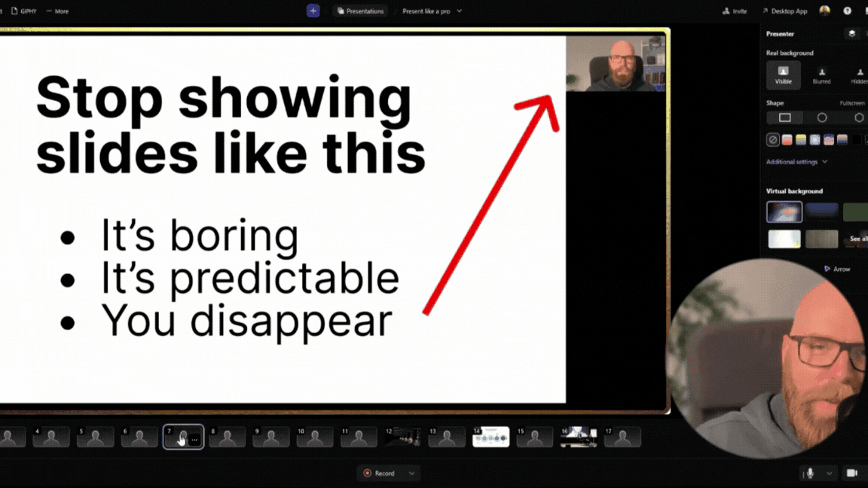
Task: Open the More menu in top bar
Action: point(57,11)
